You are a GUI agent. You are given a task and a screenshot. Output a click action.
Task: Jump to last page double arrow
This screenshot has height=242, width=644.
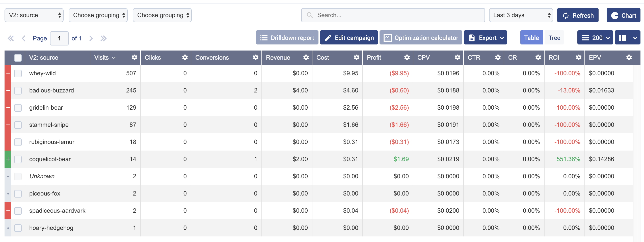(x=103, y=38)
